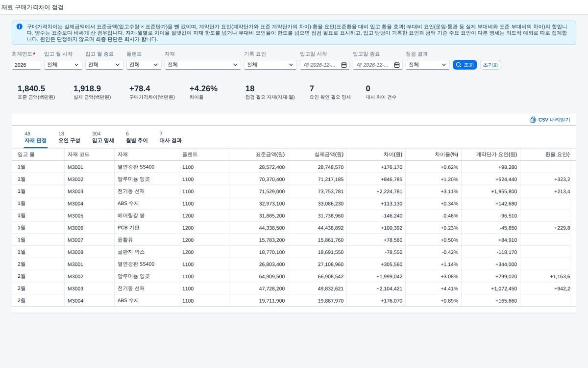Click the 자재 코드 column header
The image size is (588, 368).
click(89, 155)
